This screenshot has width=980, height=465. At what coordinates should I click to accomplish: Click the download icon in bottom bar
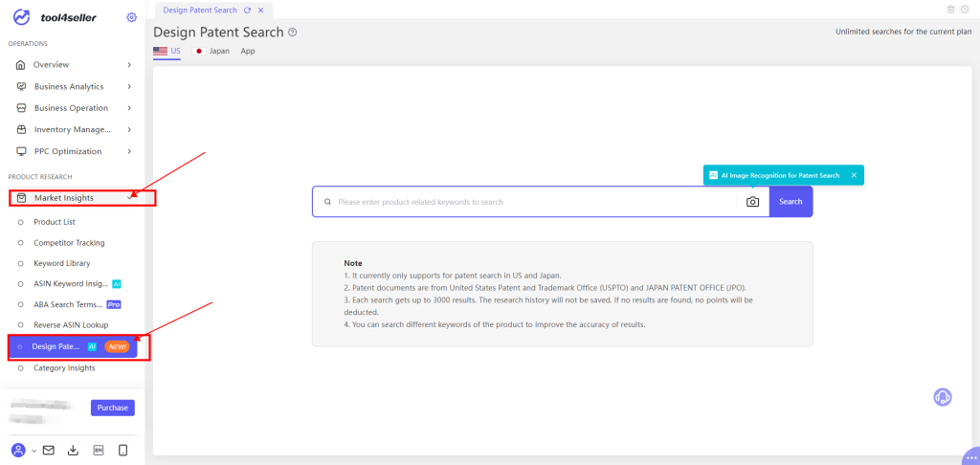click(73, 450)
